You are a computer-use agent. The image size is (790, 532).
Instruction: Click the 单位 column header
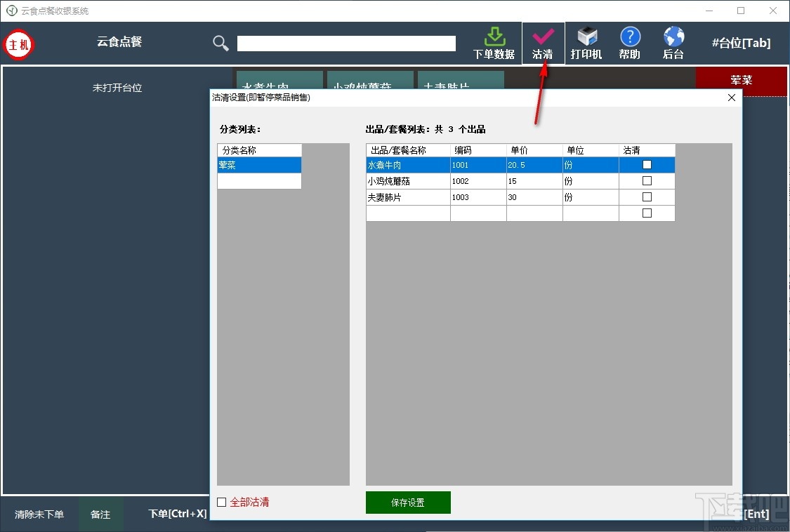(x=591, y=150)
